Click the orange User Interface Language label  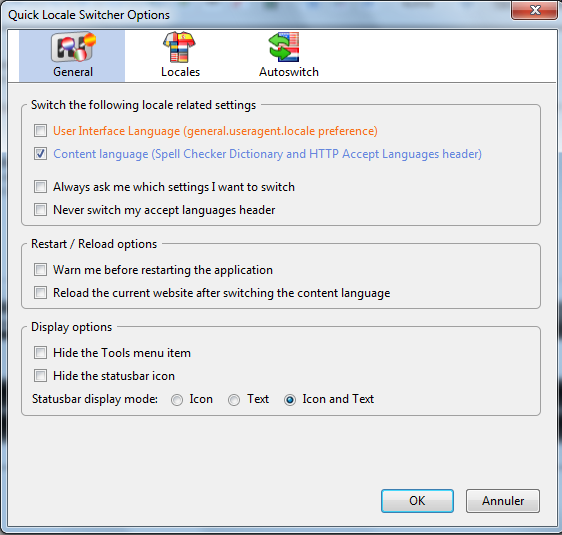215,131
